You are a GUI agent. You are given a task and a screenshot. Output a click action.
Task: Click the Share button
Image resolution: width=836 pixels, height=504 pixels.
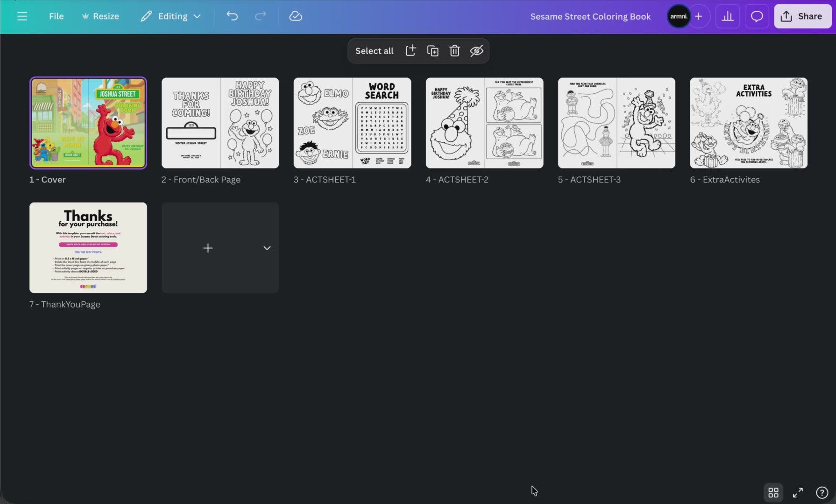tap(802, 16)
